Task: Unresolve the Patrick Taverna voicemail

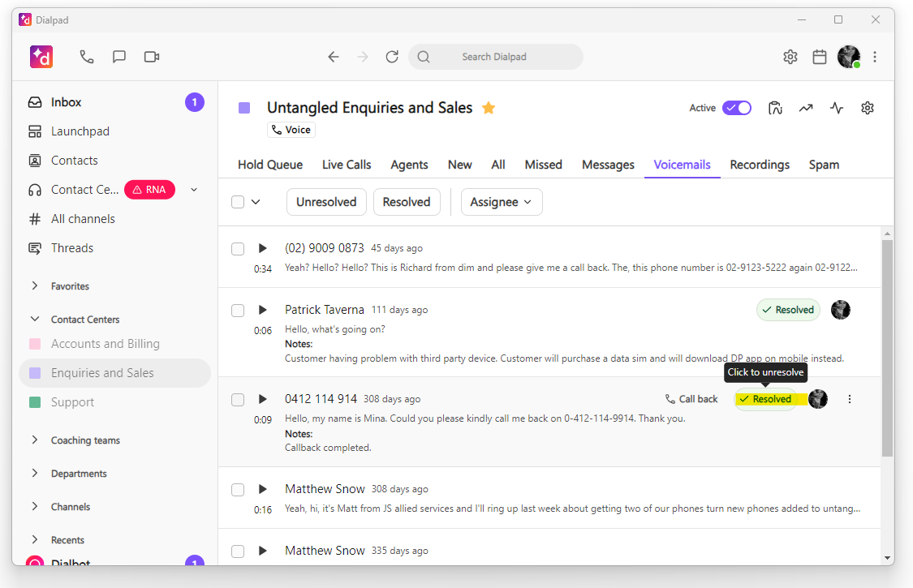Action: pyautogui.click(x=788, y=310)
